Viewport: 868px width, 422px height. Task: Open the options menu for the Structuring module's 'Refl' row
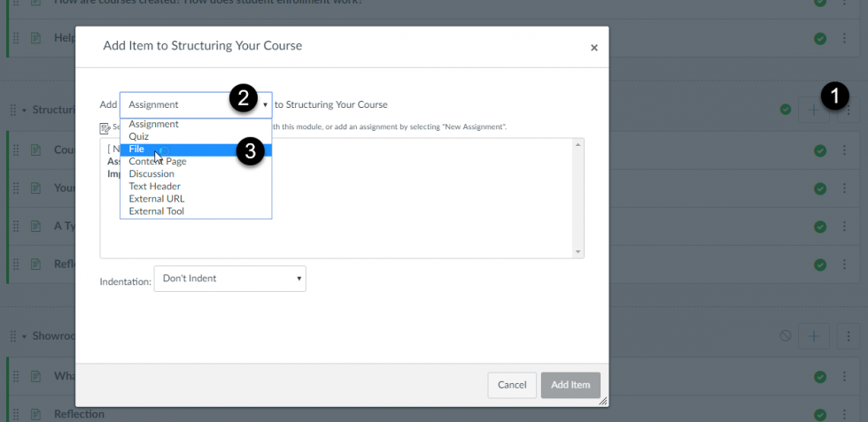pyautogui.click(x=844, y=265)
